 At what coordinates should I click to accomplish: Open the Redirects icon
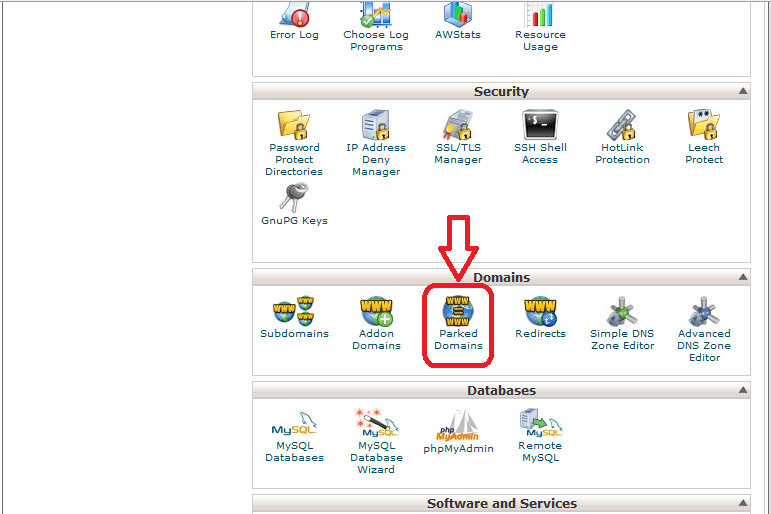[x=540, y=313]
